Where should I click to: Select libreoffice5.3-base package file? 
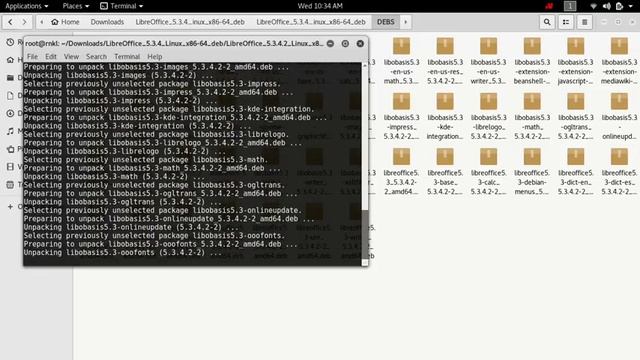pos(445,172)
